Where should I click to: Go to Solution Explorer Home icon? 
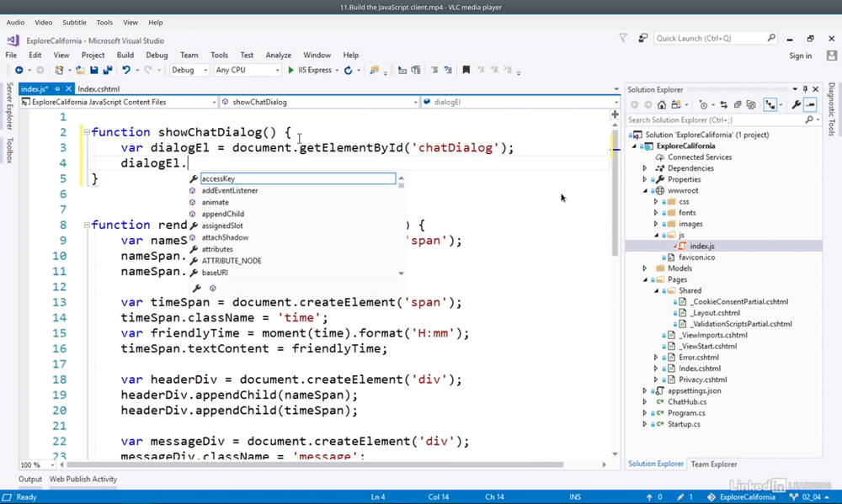(x=662, y=105)
